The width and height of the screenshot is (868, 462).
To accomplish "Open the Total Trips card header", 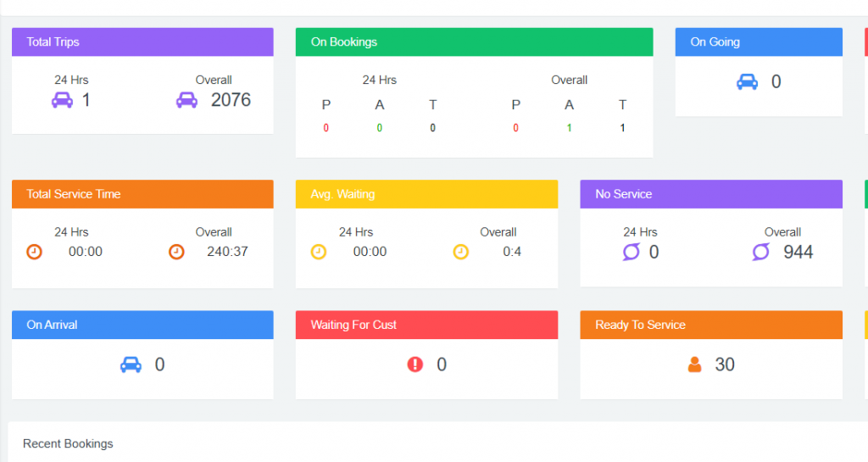I will (142, 42).
